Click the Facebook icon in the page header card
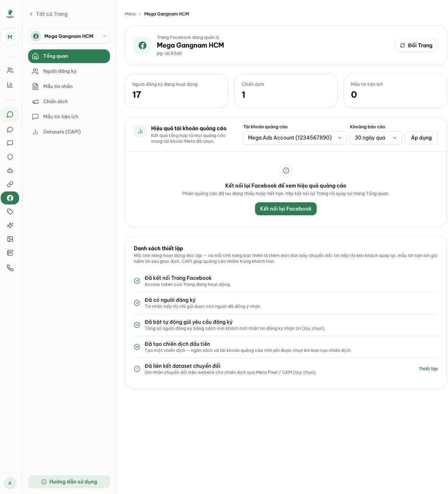The image size is (448, 494). click(x=143, y=46)
